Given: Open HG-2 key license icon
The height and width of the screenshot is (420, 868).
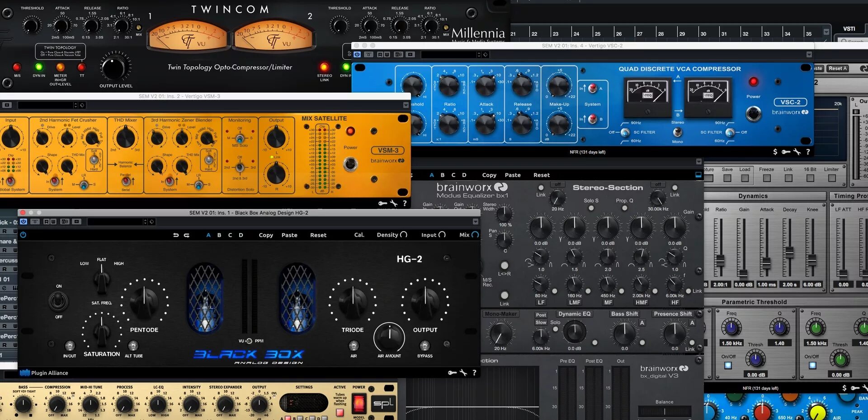Looking at the screenshot, I should (x=452, y=373).
